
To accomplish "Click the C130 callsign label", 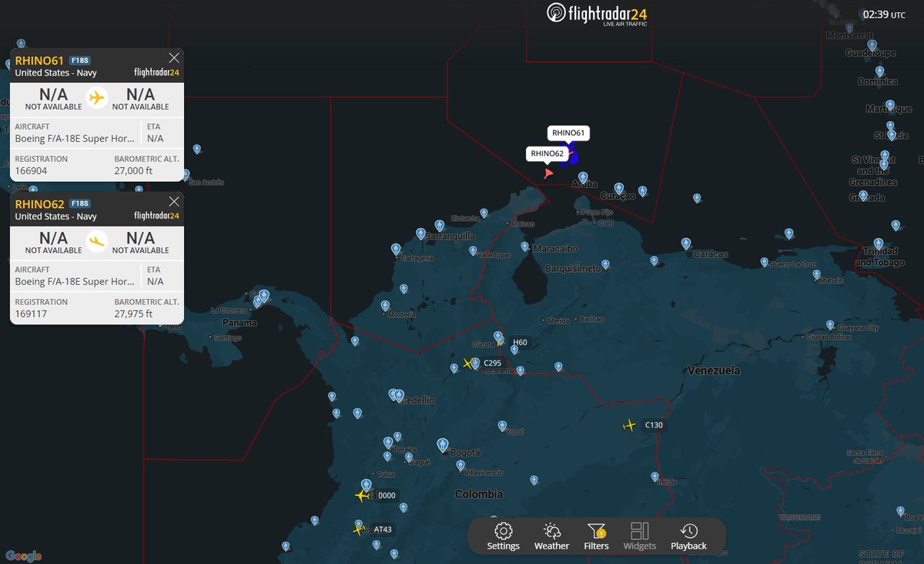I will (x=654, y=425).
